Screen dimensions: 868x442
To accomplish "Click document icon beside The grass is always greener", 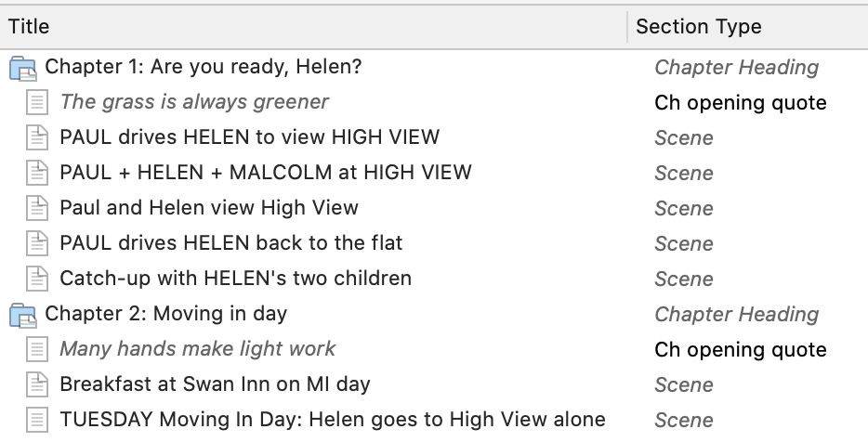I will click(37, 103).
